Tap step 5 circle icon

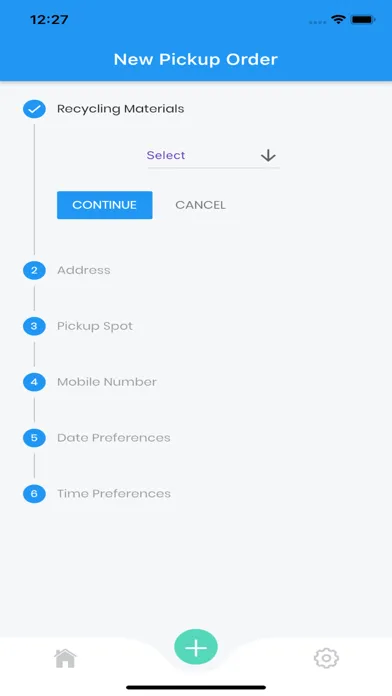tap(34, 438)
